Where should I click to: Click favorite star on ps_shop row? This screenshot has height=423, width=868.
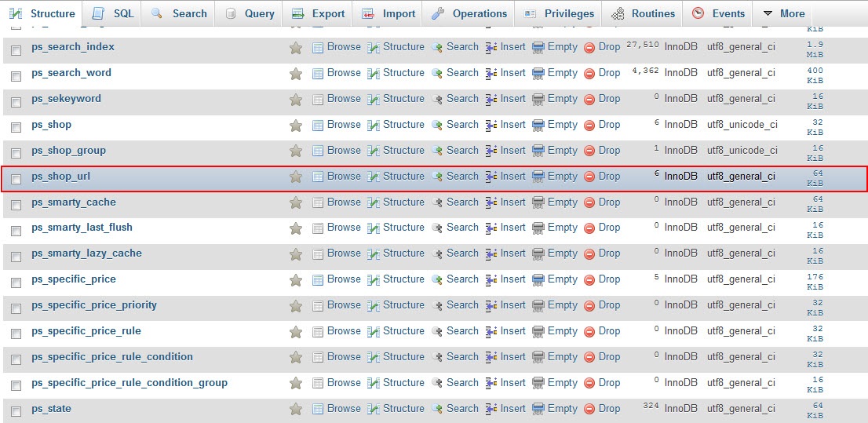pyautogui.click(x=296, y=125)
